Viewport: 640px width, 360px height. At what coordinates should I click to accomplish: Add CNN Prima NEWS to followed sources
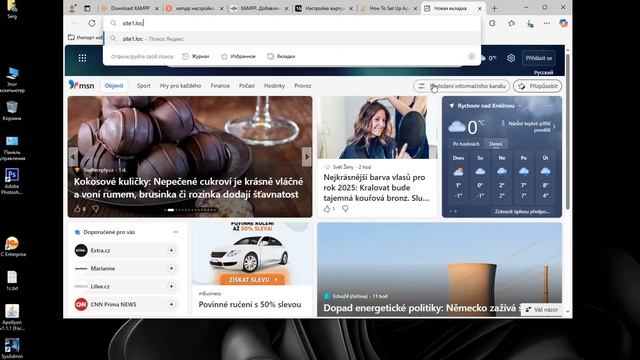(171, 304)
